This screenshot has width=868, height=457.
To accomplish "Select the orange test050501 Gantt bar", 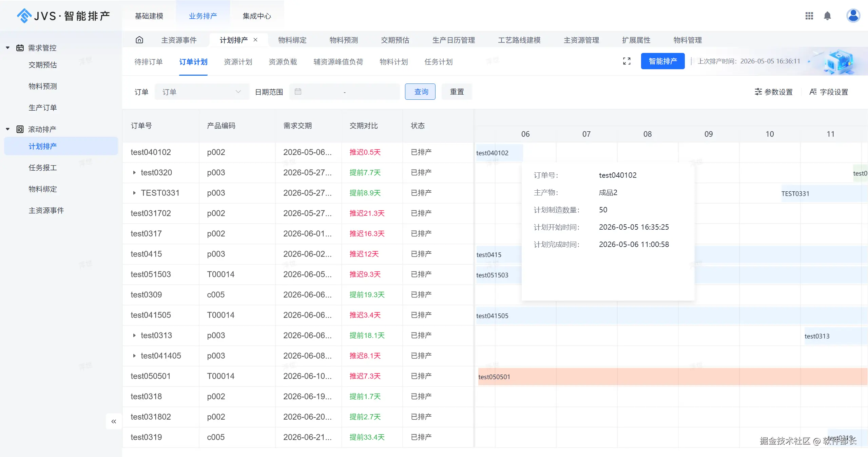I will click(x=672, y=377).
